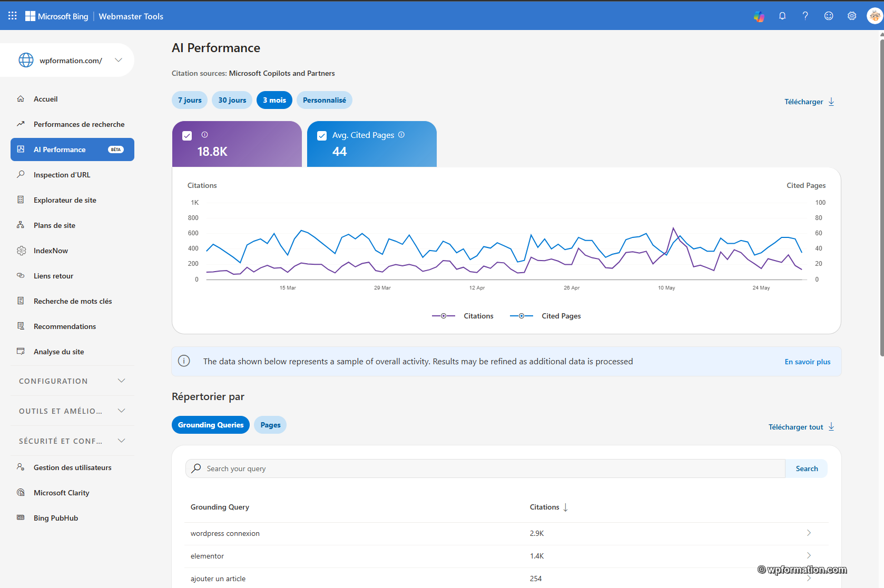Click the Recherche de mots clés icon
884x588 pixels.
pos(21,301)
